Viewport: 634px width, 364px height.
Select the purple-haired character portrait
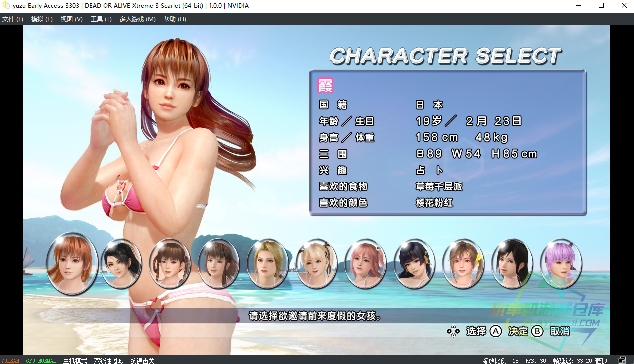[561, 264]
